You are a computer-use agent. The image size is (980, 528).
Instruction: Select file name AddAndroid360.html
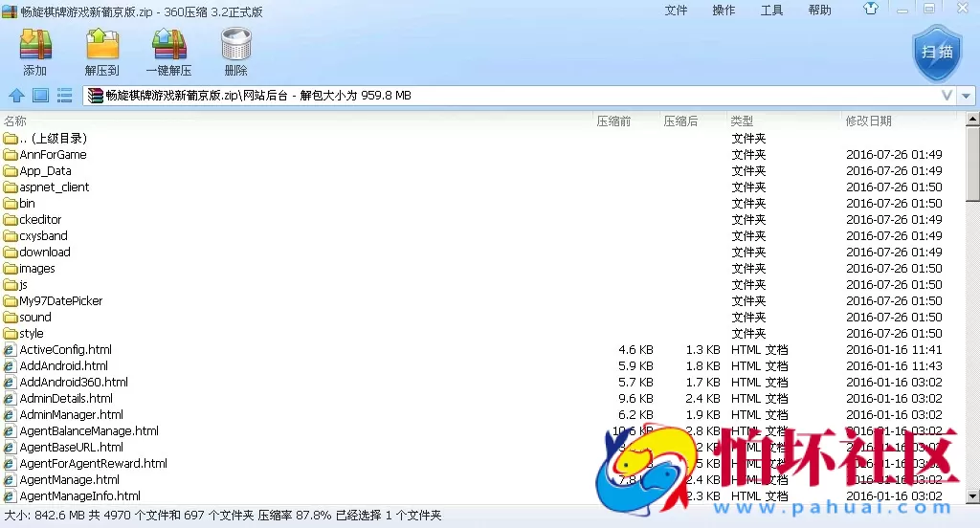(74, 382)
